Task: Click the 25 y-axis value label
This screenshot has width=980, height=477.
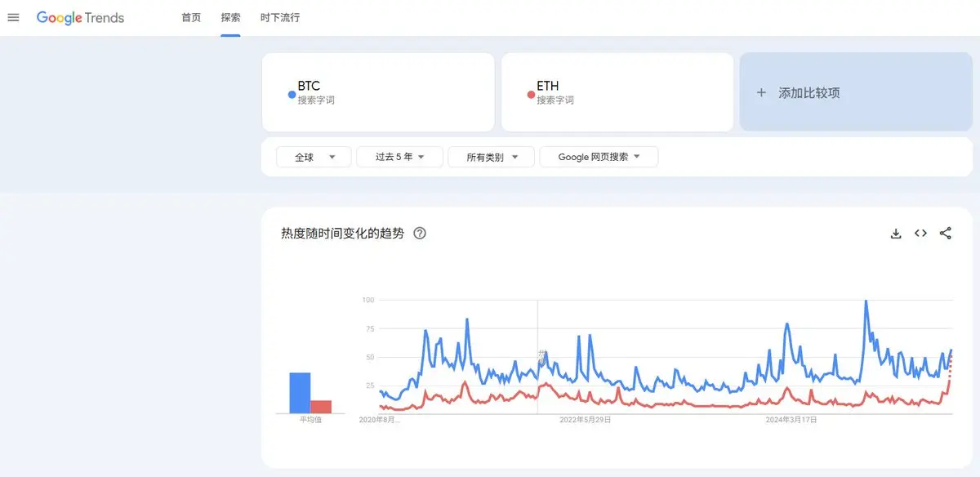Action: (370, 386)
